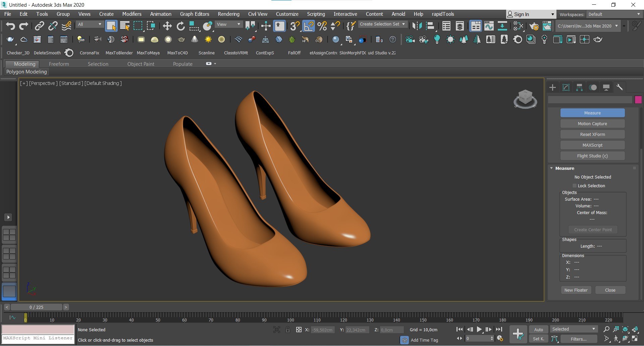Open the Rendering menu
This screenshot has width=644, height=346.
coord(228,14)
